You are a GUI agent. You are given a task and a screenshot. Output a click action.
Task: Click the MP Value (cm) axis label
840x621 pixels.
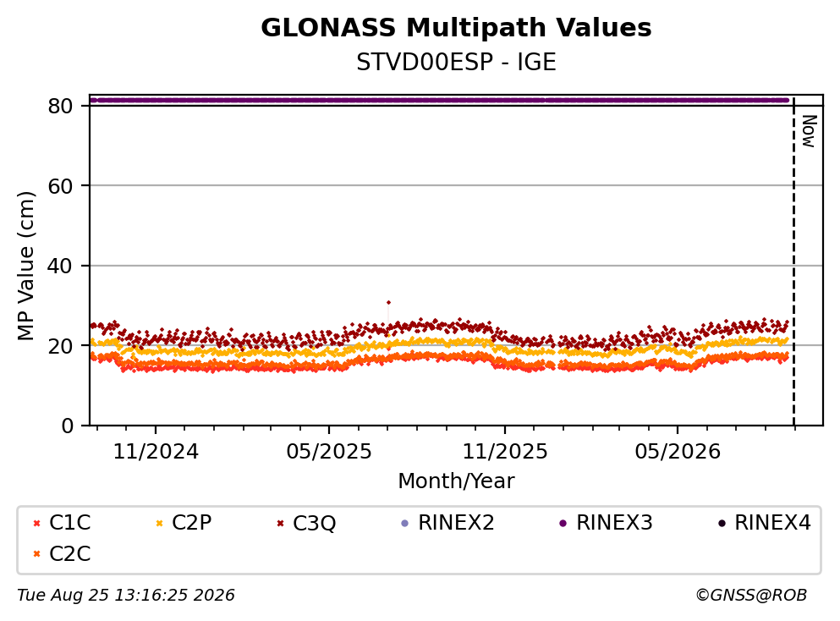point(25,266)
